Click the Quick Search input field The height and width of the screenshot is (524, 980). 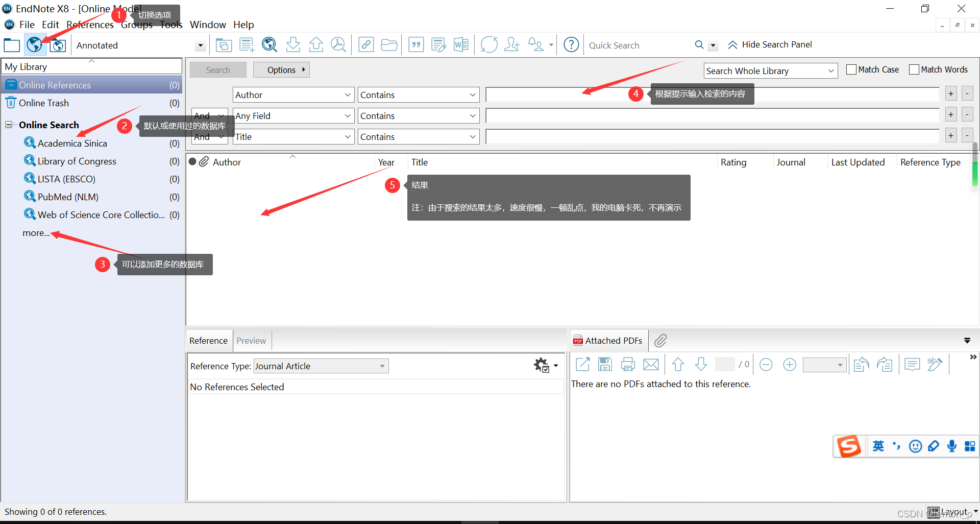pos(639,45)
